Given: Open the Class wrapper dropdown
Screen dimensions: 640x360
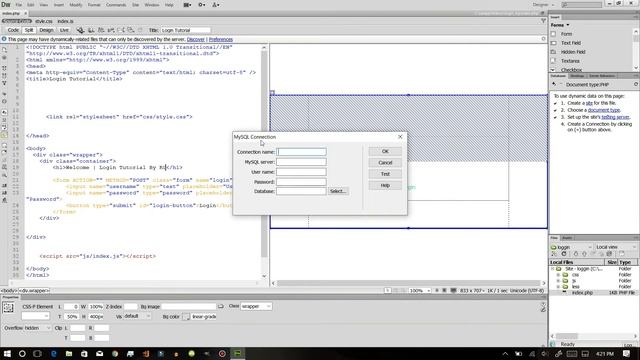Looking at the screenshot, I should point(256,307).
